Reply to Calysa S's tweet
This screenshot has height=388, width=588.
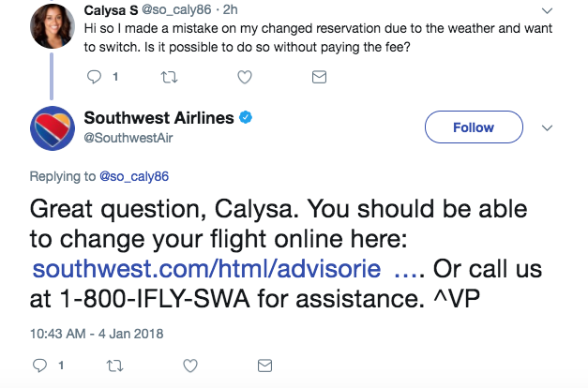[x=94, y=77]
